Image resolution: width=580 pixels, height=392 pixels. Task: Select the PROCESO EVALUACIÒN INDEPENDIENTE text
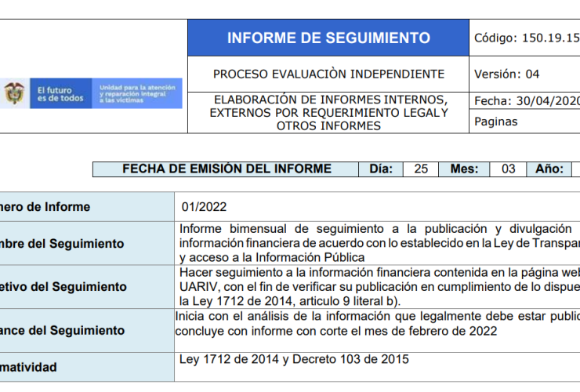328,74
